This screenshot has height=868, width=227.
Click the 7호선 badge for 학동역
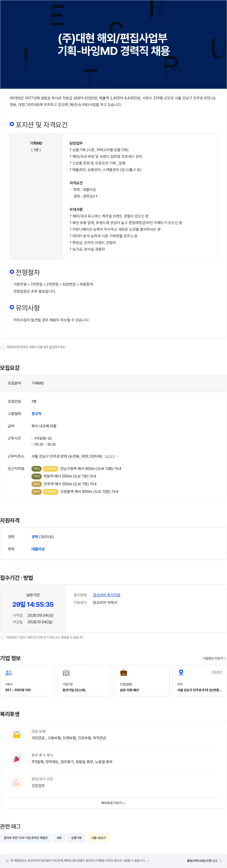[x=36, y=476]
